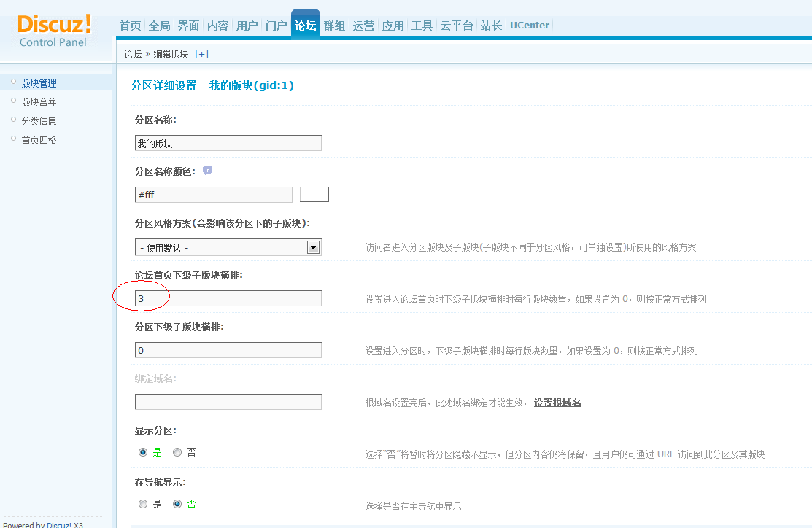Click the [+] icon in the breadcrumb
The image size is (812, 528).
click(202, 53)
